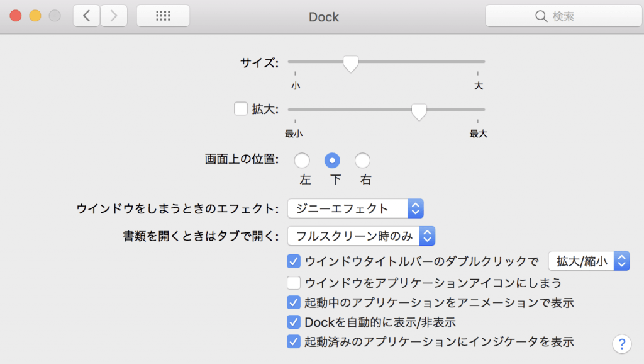Click the サイズ slider handle
The height and width of the screenshot is (364, 644).
(350, 64)
